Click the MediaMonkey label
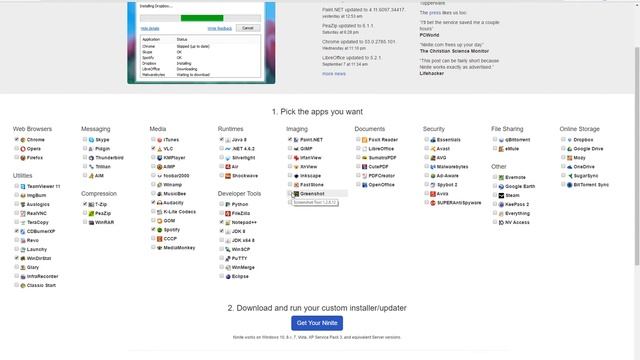Image resolution: width=640 pixels, height=360 pixels. tap(179, 248)
